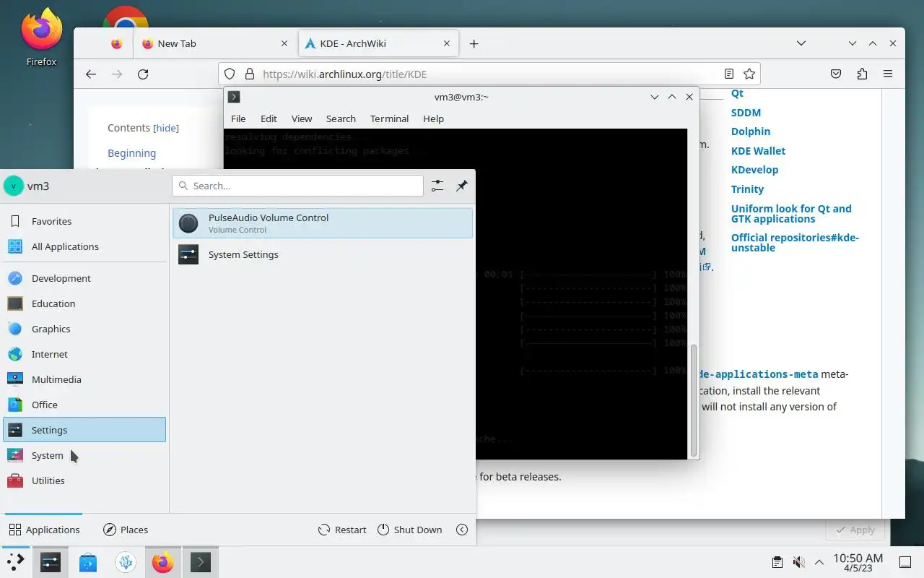Switch to the Applications tab
The image size is (924, 578).
[44, 530]
